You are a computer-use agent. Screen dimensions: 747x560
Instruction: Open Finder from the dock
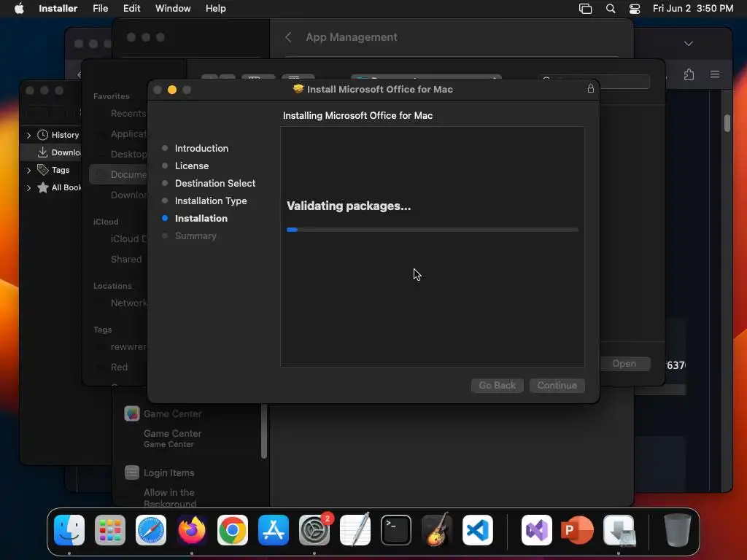[69, 529]
